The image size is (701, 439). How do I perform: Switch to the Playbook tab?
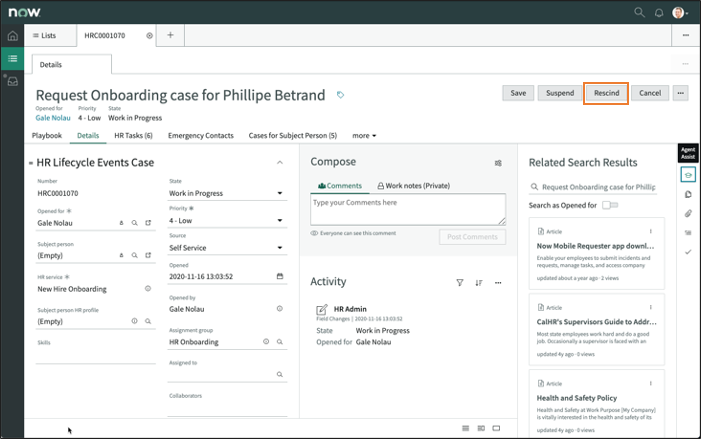tap(47, 135)
